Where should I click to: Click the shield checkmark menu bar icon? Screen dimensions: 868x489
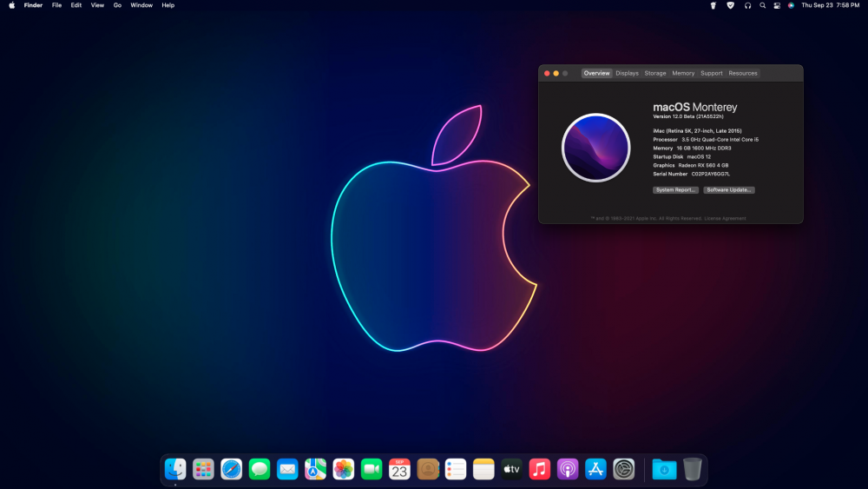(731, 5)
